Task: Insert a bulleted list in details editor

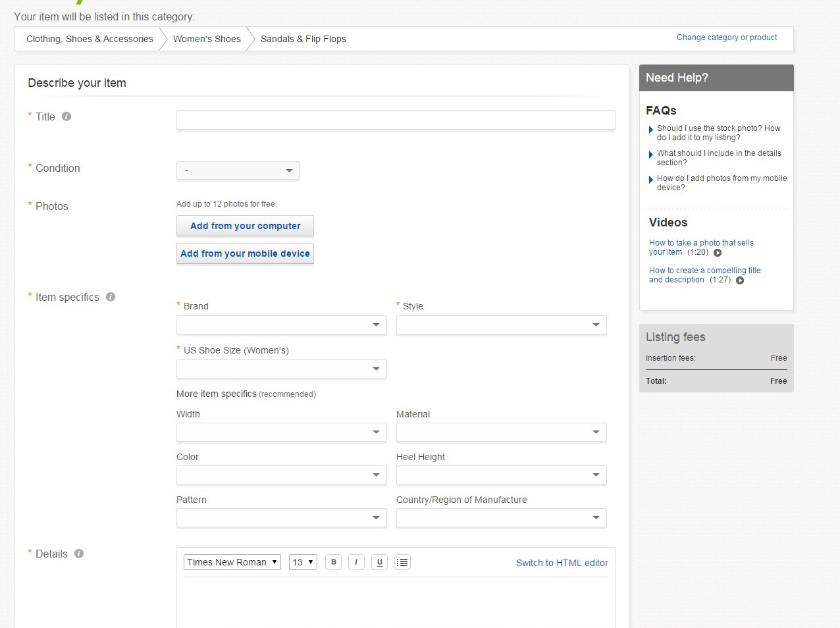Action: click(x=402, y=562)
